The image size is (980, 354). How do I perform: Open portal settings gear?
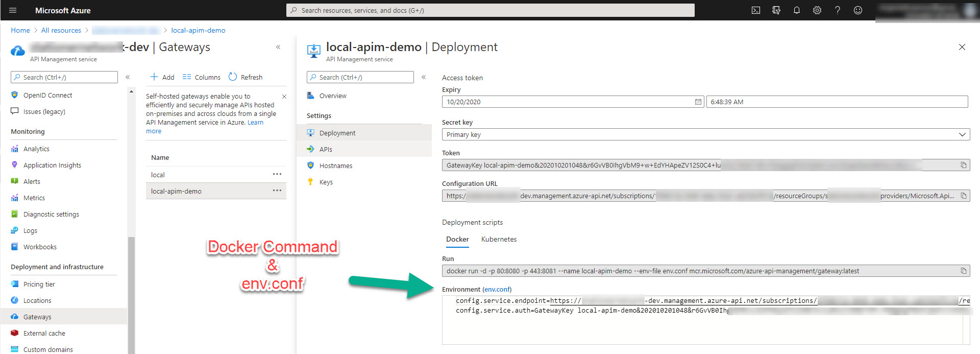coord(817,10)
